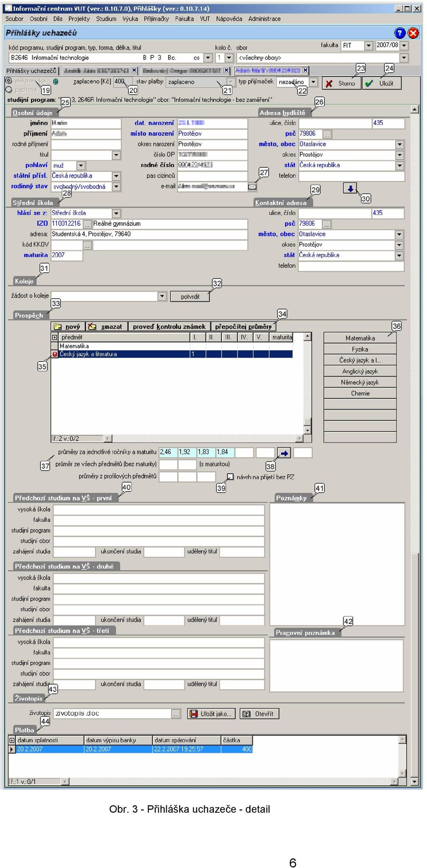Click the zaplaceno [Kč] input field
This screenshot has width=427, height=868.
point(123,82)
